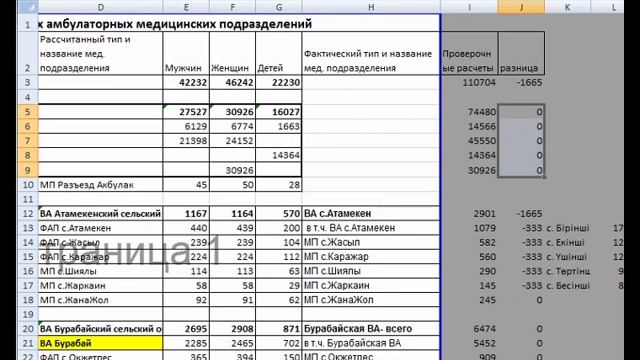This screenshot has height=360, width=640.
Task: Click cell 'с. Үшінші'
Action: coord(567,257)
